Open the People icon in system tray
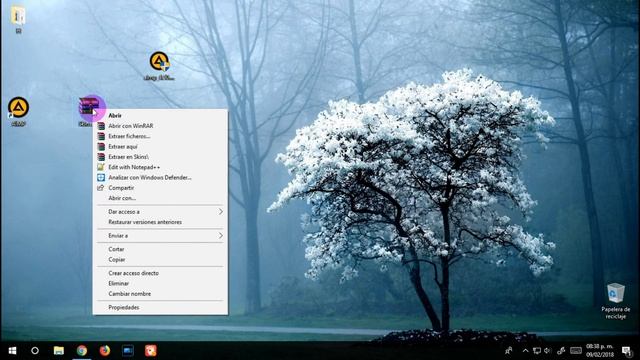The width and height of the screenshot is (640, 360). click(509, 351)
